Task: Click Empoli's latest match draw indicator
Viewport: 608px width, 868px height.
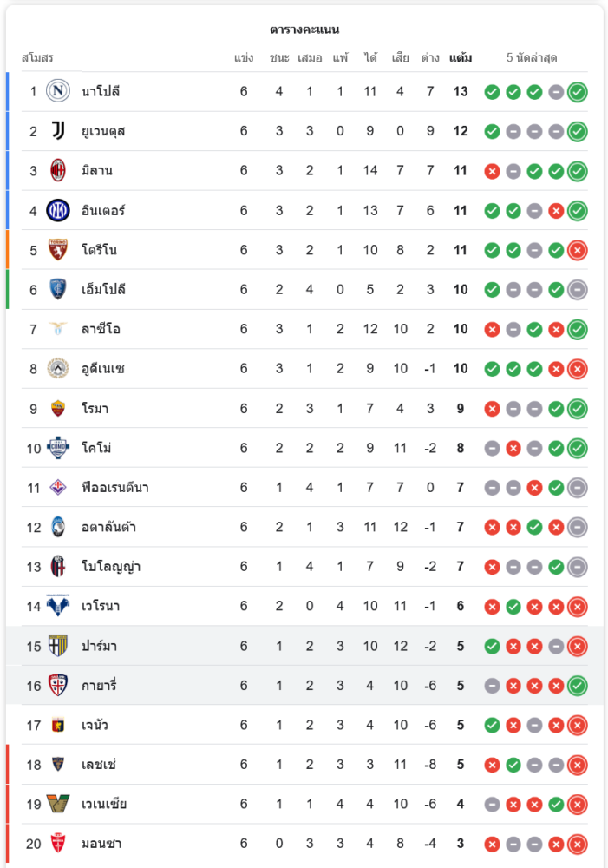Action: (578, 290)
